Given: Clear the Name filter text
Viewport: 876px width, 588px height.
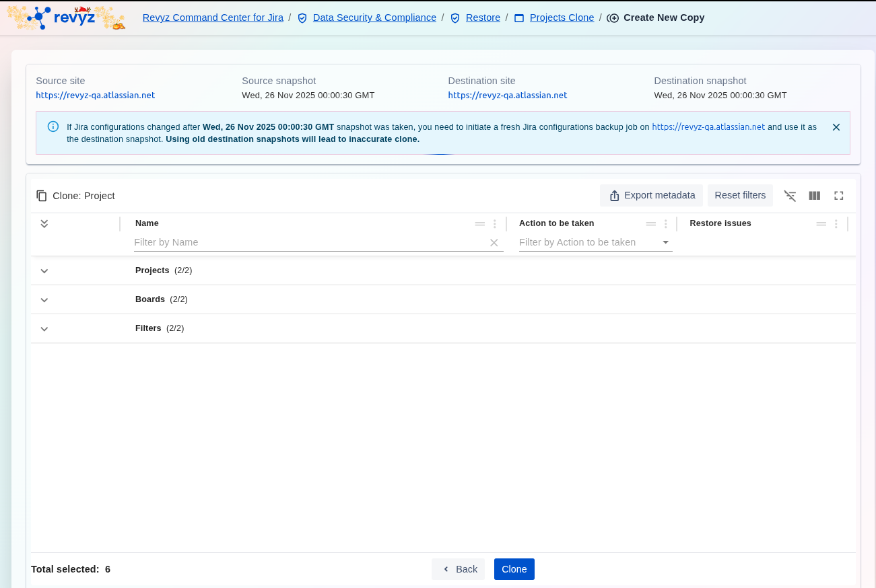Looking at the screenshot, I should pos(494,243).
